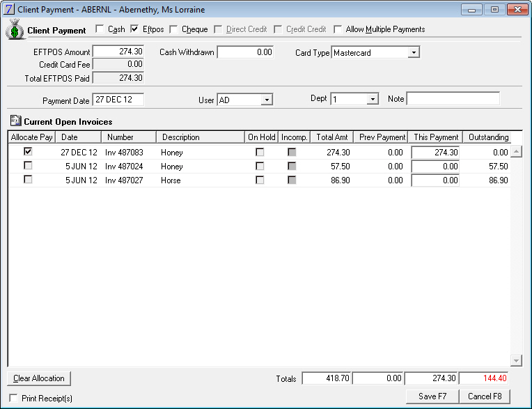The image size is (532, 409).
Task: Click the Save F7 button
Action: [x=432, y=396]
